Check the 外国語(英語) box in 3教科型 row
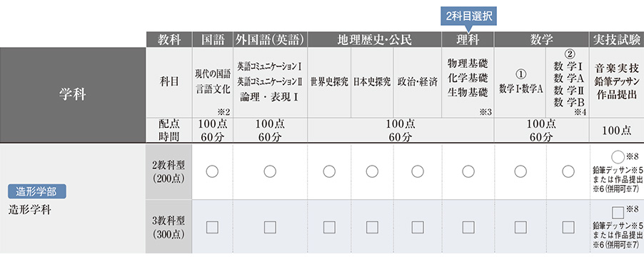 click(x=270, y=227)
